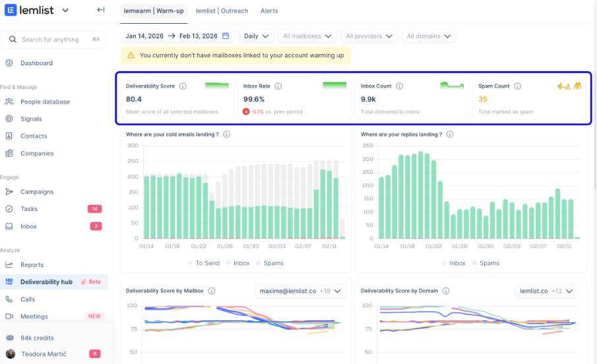
Task: Open the Dashboard icon in sidebar
Action: coord(9,63)
